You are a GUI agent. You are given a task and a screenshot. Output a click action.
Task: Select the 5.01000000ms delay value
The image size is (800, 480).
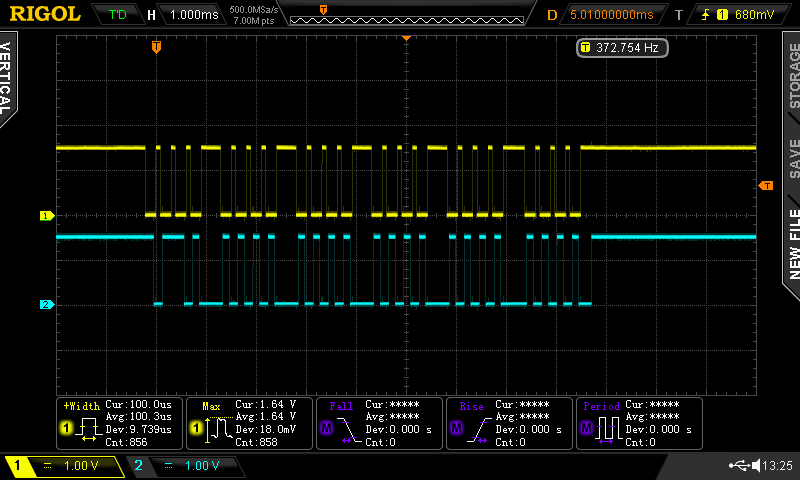[611, 15]
